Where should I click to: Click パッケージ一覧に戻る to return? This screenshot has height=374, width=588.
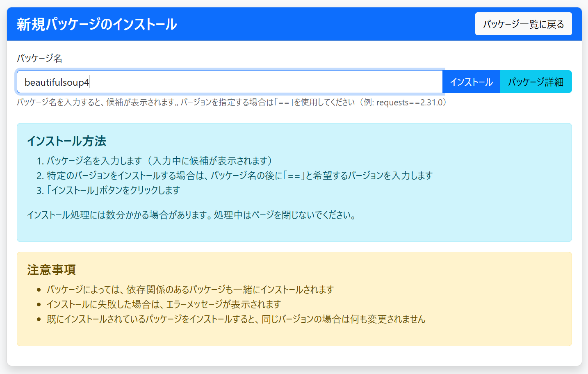pyautogui.click(x=524, y=24)
